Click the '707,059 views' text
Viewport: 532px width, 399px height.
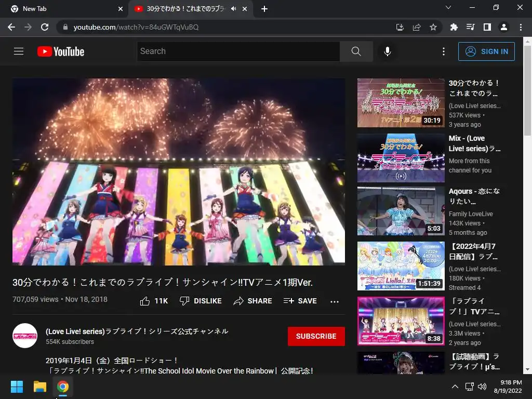click(35, 299)
